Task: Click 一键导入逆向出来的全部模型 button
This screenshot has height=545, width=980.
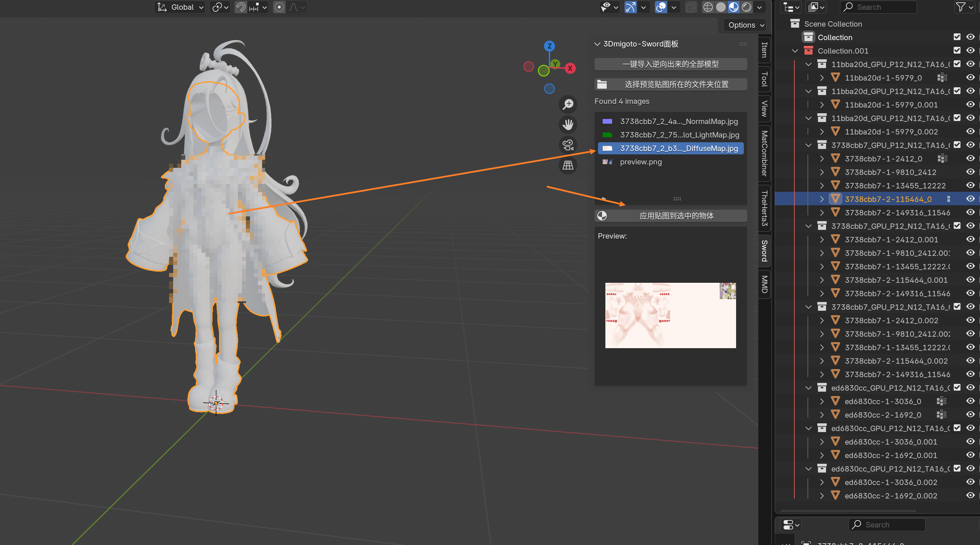Action: [x=670, y=64]
